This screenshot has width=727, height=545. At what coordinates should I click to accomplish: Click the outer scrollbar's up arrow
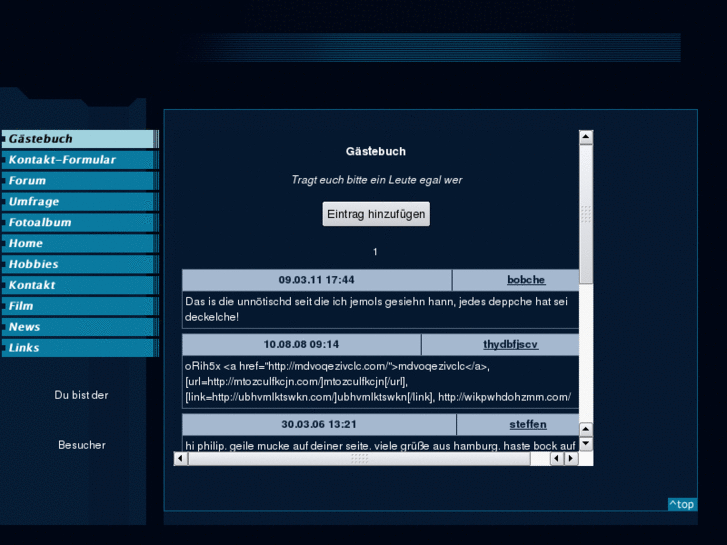(x=586, y=137)
